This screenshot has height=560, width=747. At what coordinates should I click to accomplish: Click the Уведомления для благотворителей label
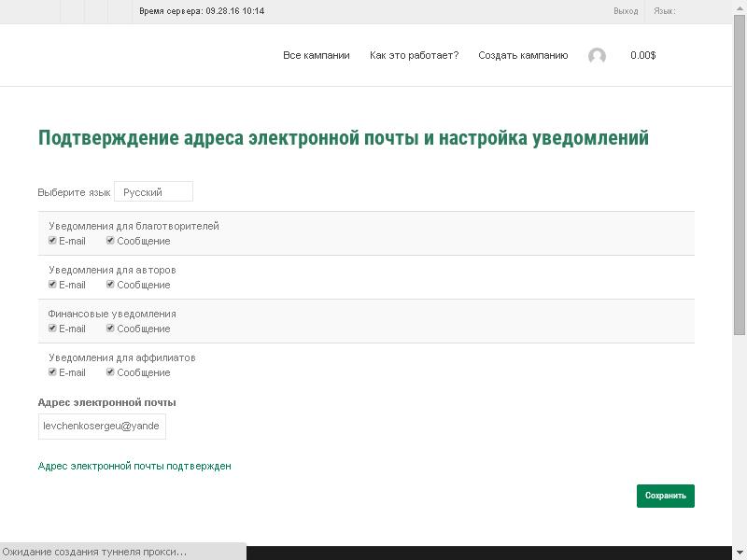click(134, 226)
